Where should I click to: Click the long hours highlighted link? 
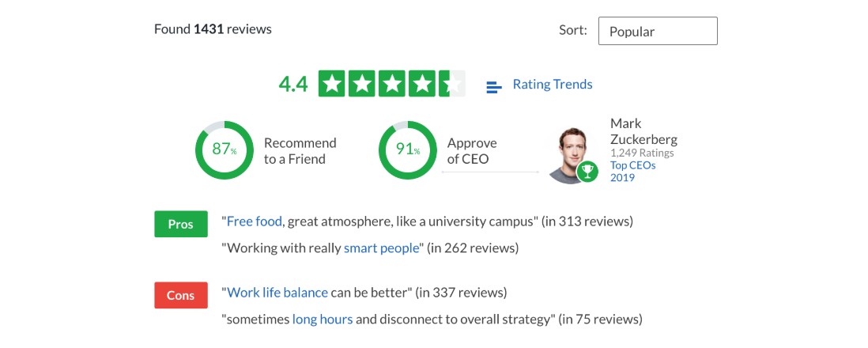tap(323, 320)
